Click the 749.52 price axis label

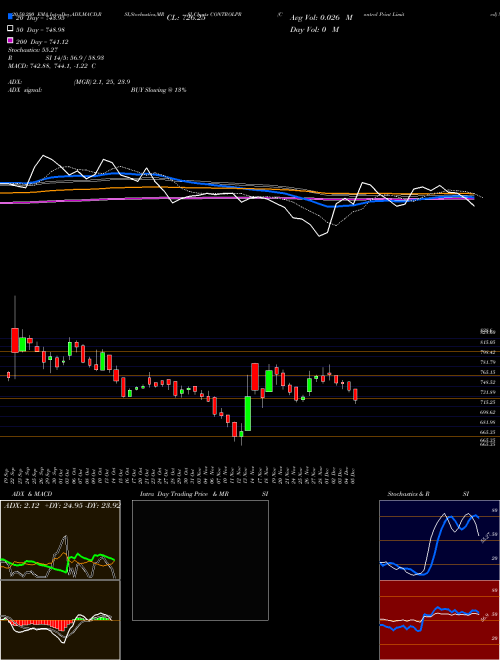(x=487, y=382)
